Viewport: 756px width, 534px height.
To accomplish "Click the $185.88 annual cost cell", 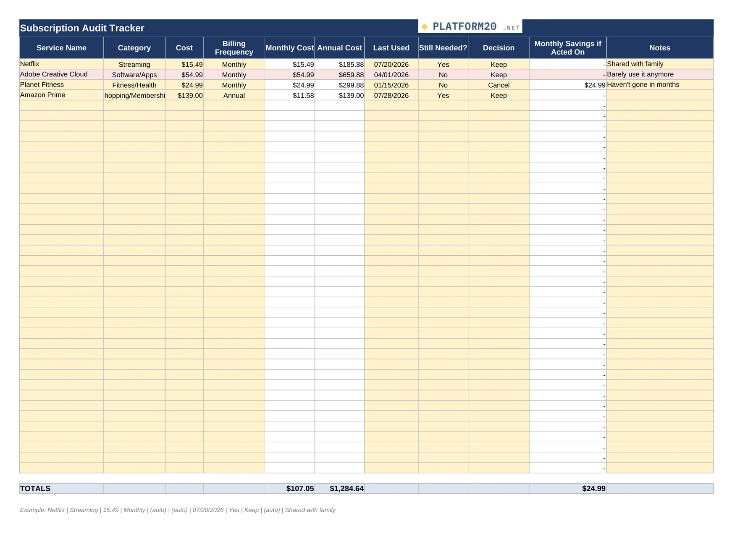I will [340, 64].
